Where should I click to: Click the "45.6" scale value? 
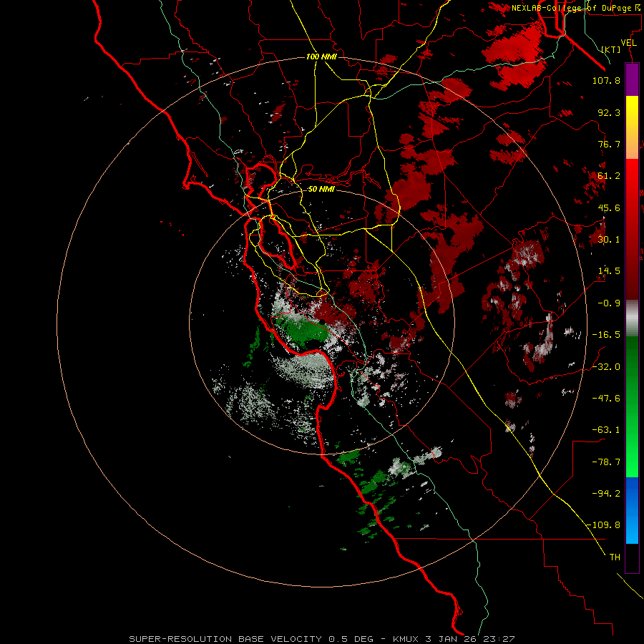[609, 208]
